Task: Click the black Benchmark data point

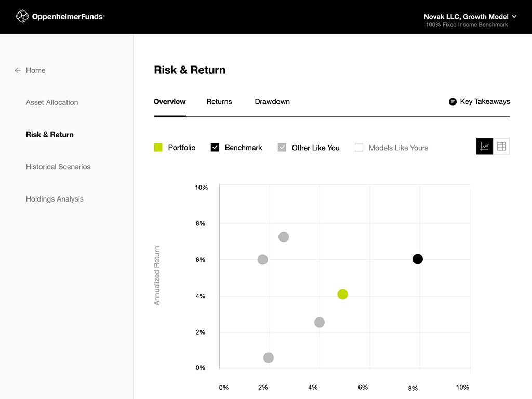Action: 418,259
